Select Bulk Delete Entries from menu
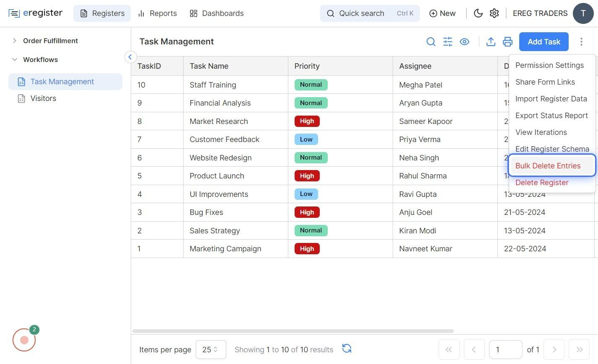The image size is (598, 364). (548, 166)
